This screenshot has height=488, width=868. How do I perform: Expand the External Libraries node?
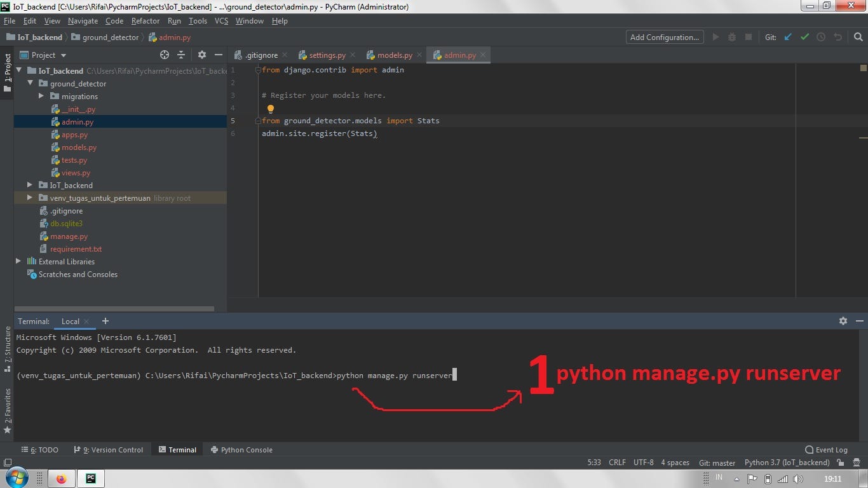(x=18, y=261)
